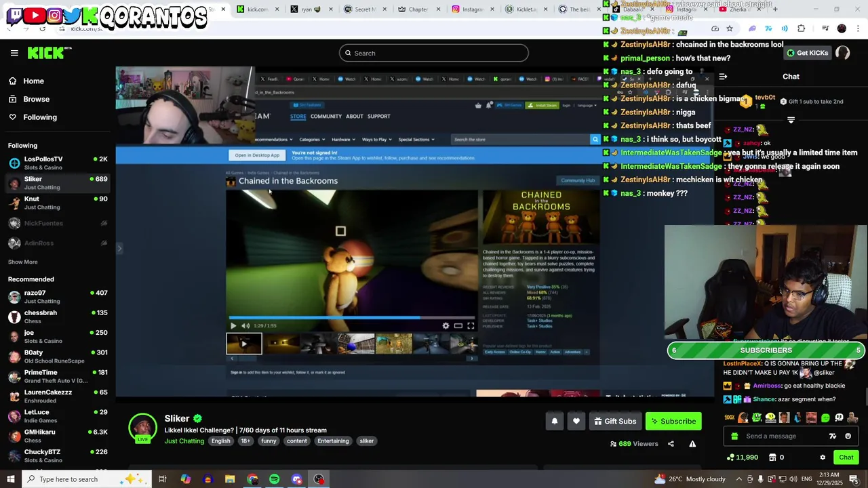Screen dimensions: 868x488
Task: Click the Get KICKs button
Action: point(807,53)
